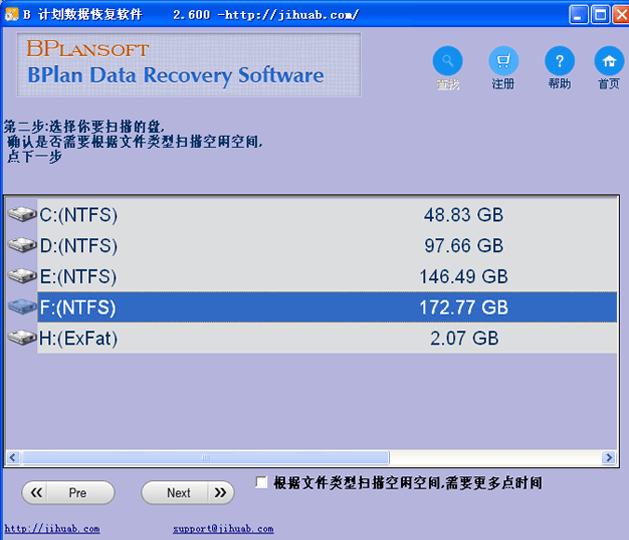629x540 pixels.
Task: Click the Pre button
Action: (68, 493)
